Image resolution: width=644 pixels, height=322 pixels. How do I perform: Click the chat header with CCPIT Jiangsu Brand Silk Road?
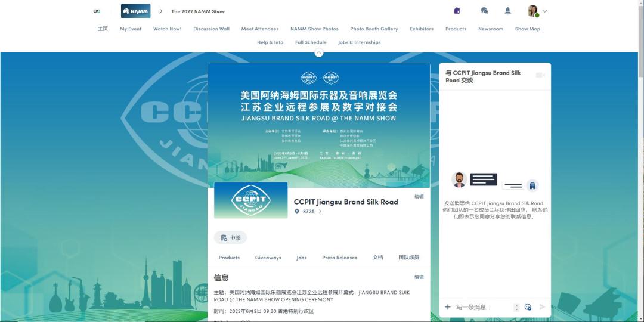click(x=484, y=76)
